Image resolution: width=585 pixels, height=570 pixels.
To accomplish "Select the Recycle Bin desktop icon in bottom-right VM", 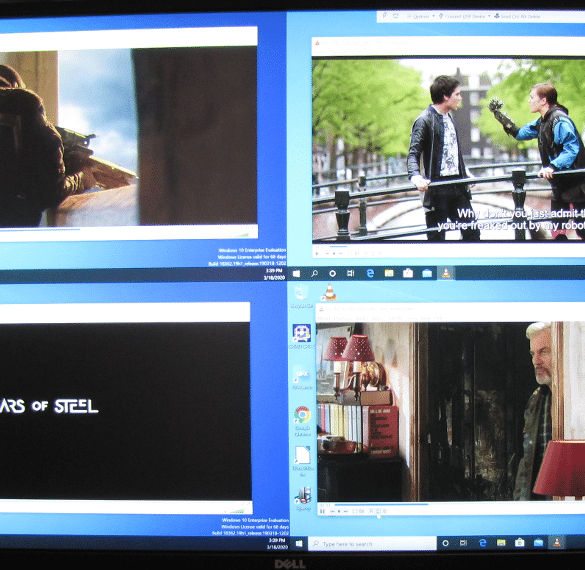I will coord(301,296).
